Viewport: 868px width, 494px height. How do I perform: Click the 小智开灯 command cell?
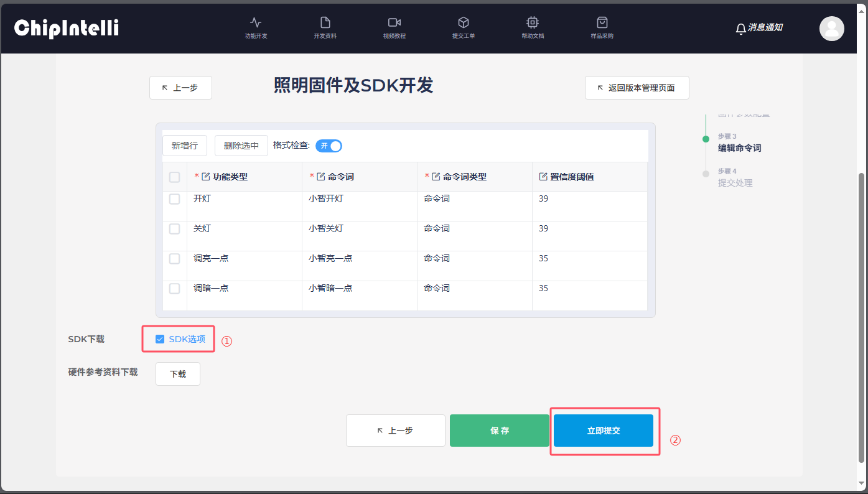coord(360,206)
